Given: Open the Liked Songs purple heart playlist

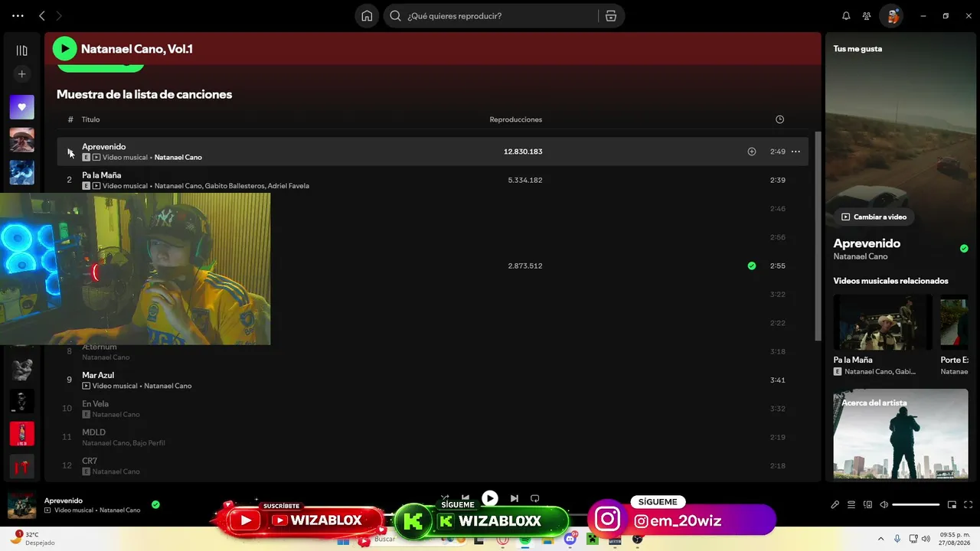Looking at the screenshot, I should tap(21, 107).
